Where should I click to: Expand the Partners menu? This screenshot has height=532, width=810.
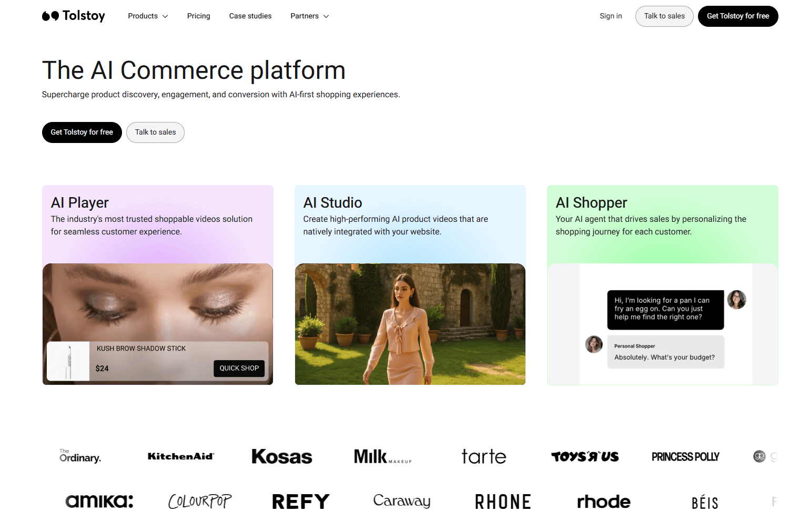click(x=309, y=16)
